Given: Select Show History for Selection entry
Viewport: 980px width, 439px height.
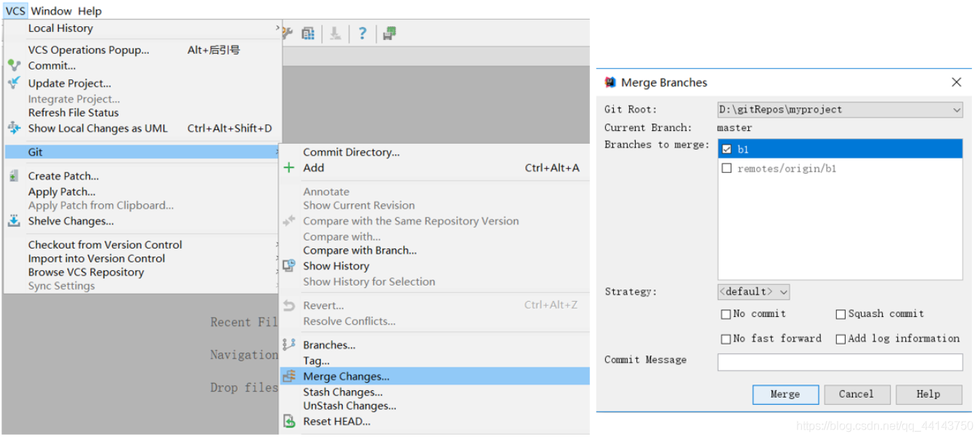Looking at the screenshot, I should [x=369, y=282].
